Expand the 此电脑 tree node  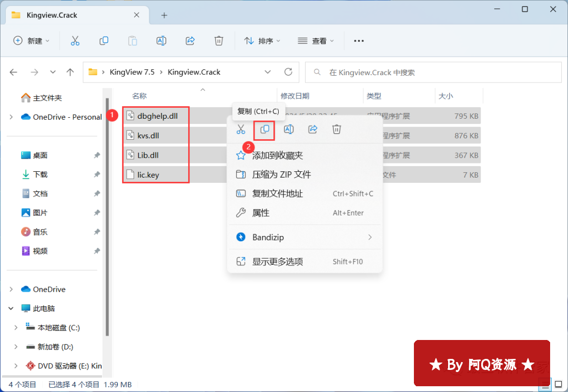tap(12, 308)
